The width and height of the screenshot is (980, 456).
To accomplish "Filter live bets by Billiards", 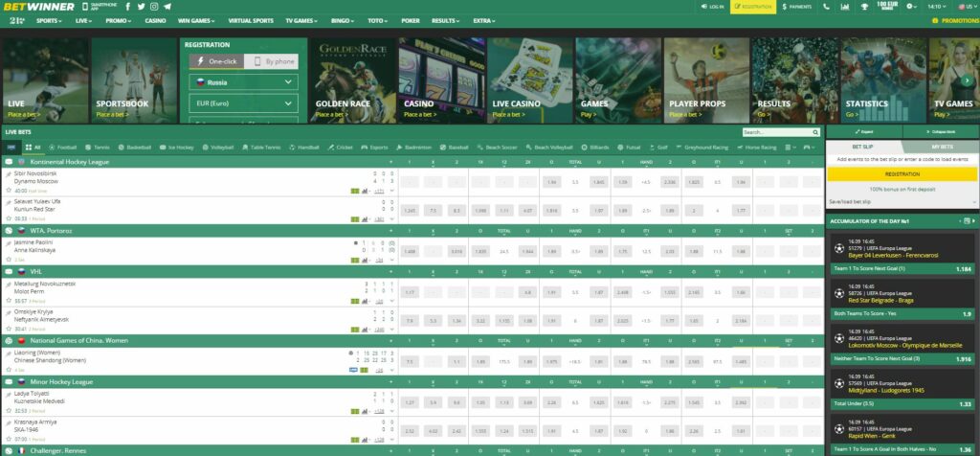I will click(595, 148).
